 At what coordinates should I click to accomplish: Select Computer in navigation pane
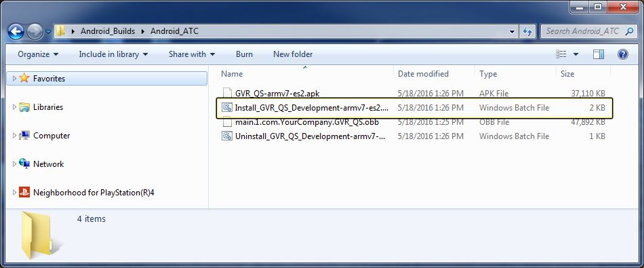click(52, 136)
